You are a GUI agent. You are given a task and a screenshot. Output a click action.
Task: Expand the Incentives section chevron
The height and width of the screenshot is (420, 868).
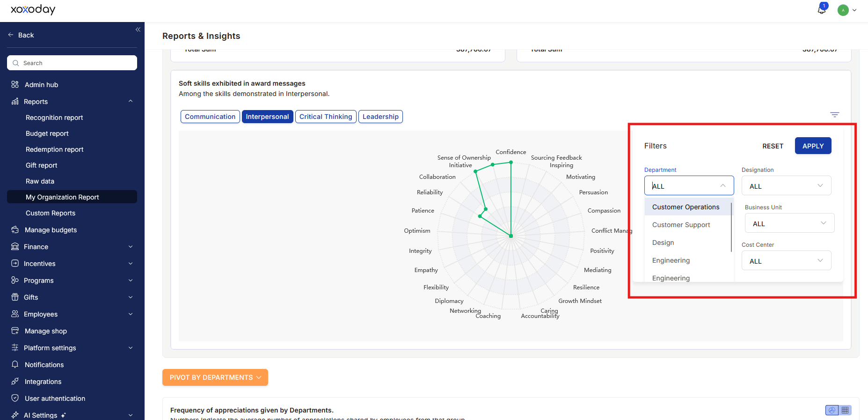[x=131, y=264]
